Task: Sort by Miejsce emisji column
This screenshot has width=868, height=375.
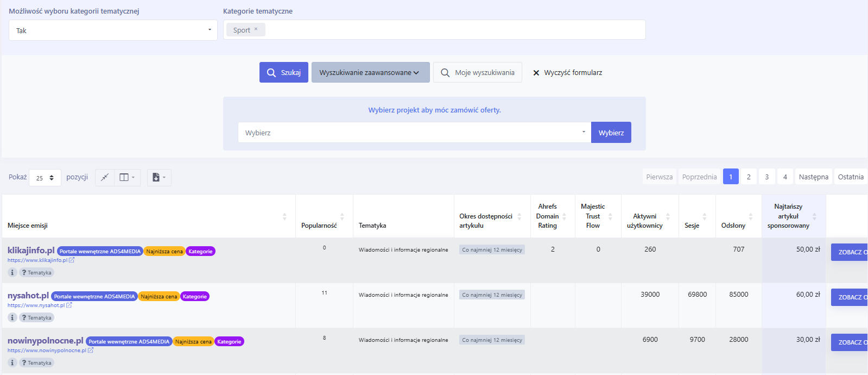Action: [x=149, y=216]
